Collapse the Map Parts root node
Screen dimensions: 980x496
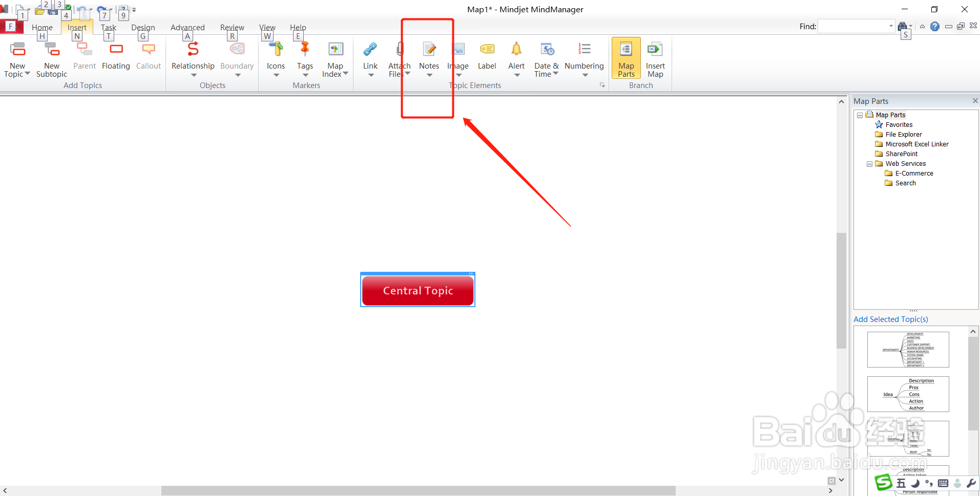click(860, 115)
